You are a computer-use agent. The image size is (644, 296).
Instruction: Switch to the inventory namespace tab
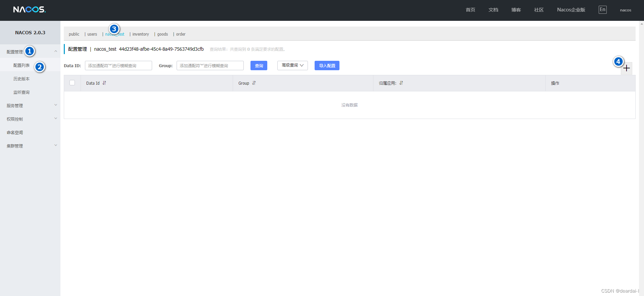point(141,34)
